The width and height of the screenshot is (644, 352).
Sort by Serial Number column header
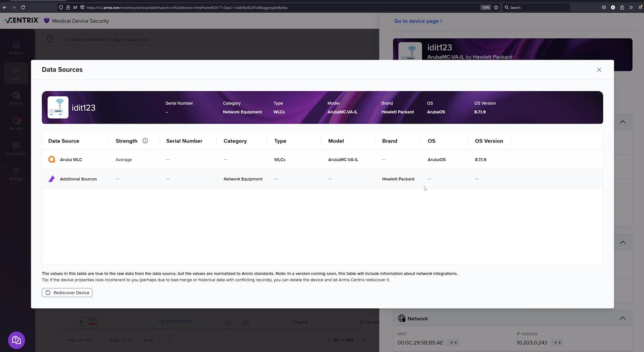(x=184, y=141)
